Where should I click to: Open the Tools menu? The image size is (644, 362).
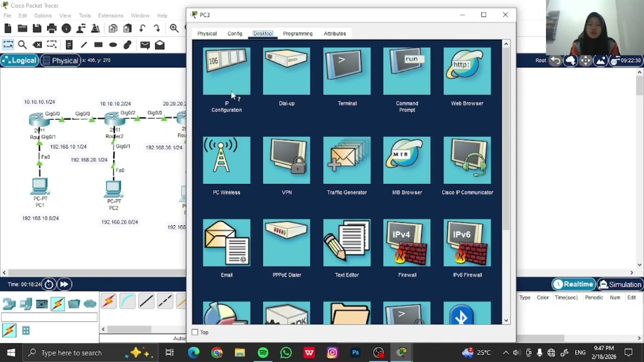point(85,16)
